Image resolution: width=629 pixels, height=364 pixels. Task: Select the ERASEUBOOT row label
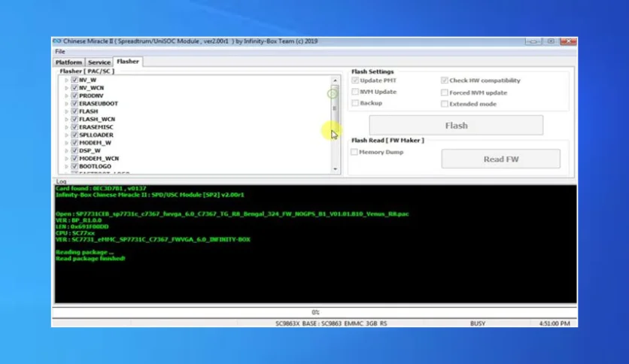click(99, 104)
